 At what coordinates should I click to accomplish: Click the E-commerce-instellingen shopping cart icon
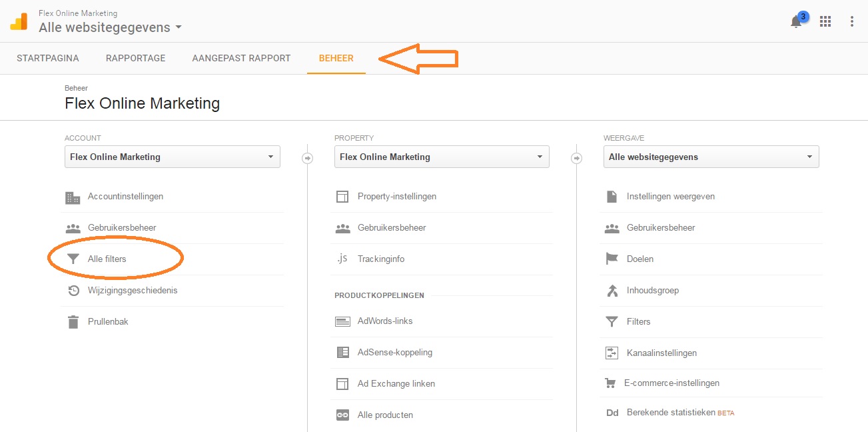(610, 383)
